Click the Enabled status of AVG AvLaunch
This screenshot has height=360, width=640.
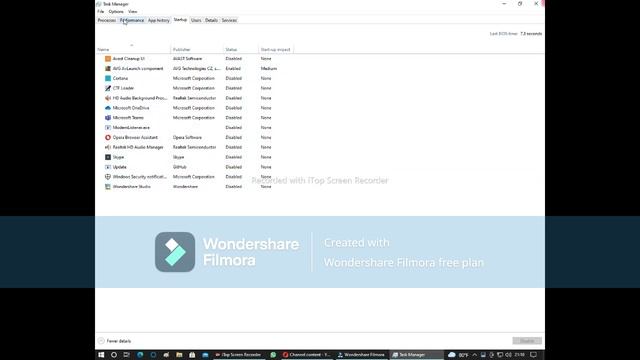[233, 69]
